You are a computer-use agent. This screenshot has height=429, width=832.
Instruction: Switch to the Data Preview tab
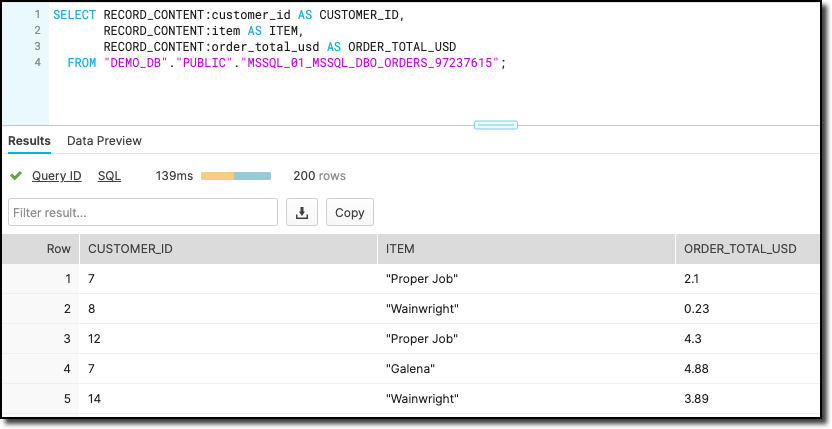click(x=104, y=141)
